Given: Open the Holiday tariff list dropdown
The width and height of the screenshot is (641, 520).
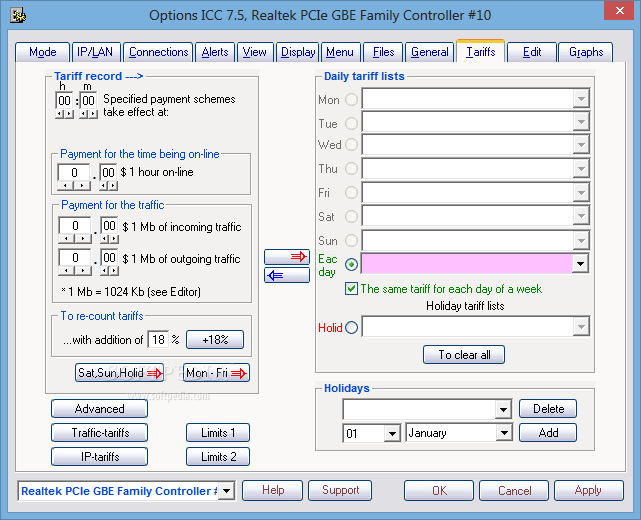Looking at the screenshot, I should coord(580,327).
